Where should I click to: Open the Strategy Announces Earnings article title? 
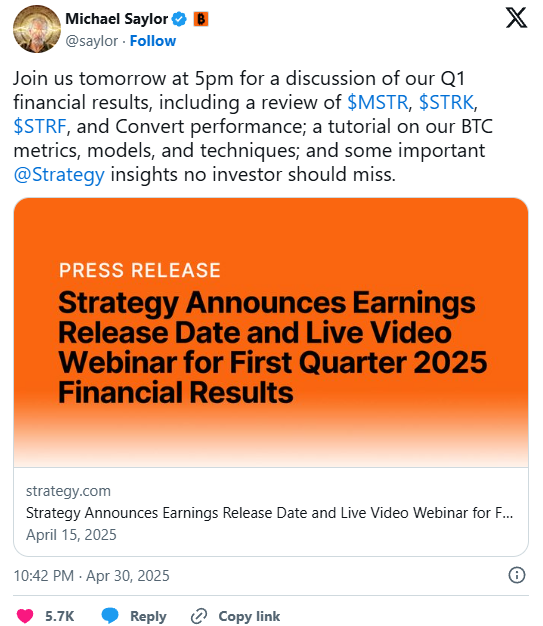pyautogui.click(x=270, y=513)
